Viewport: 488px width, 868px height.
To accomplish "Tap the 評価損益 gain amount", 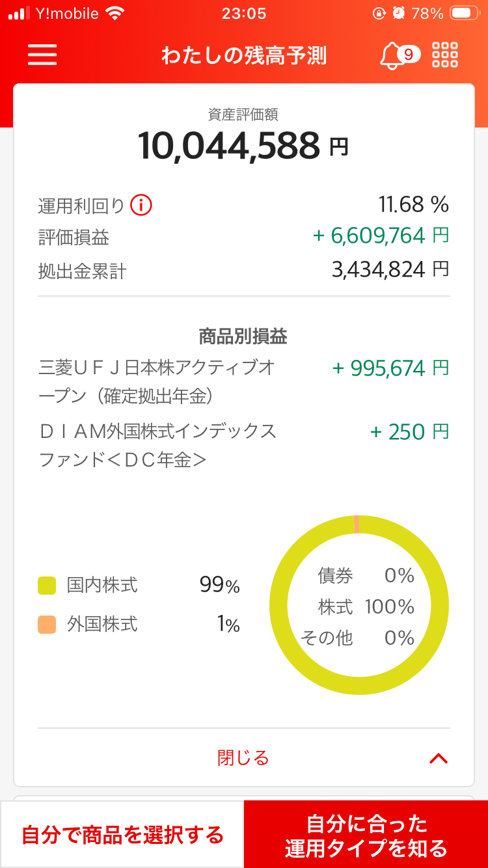I will coord(381,236).
